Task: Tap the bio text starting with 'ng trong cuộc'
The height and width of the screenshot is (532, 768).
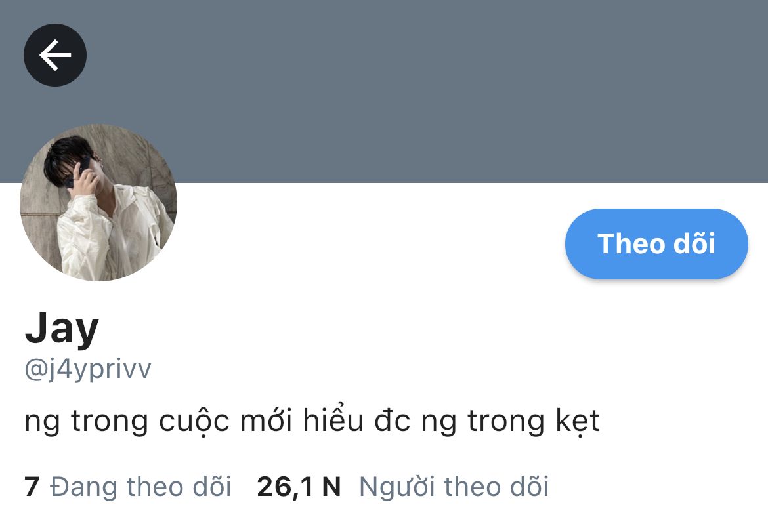Action: point(312,421)
